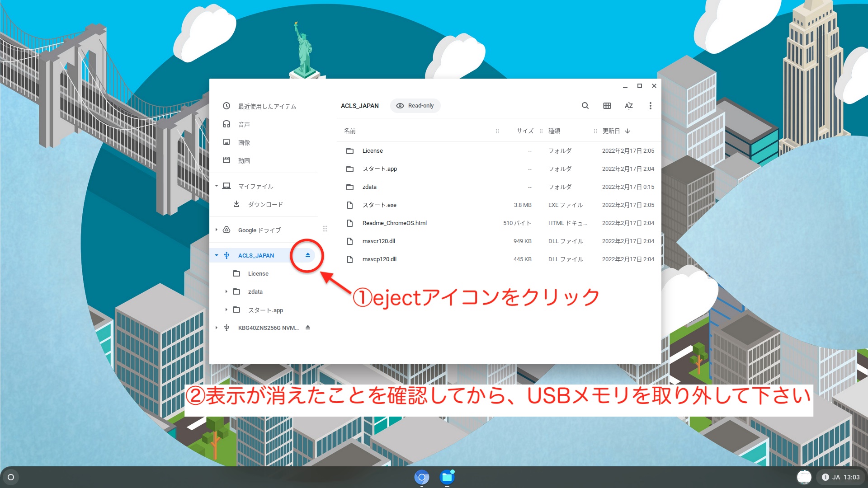
Task: Collapse the My Files tree node
Action: tap(217, 186)
